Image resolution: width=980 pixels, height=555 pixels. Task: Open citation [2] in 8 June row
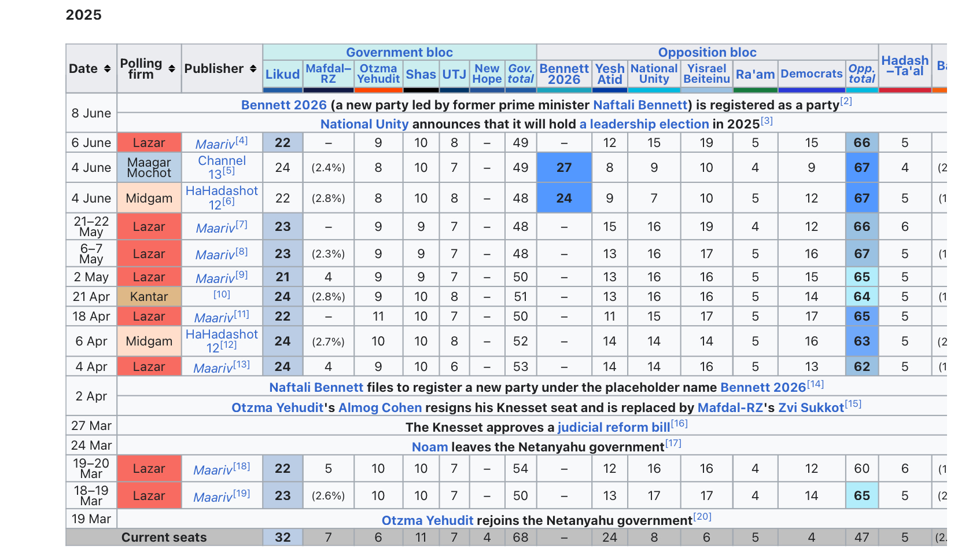(846, 101)
